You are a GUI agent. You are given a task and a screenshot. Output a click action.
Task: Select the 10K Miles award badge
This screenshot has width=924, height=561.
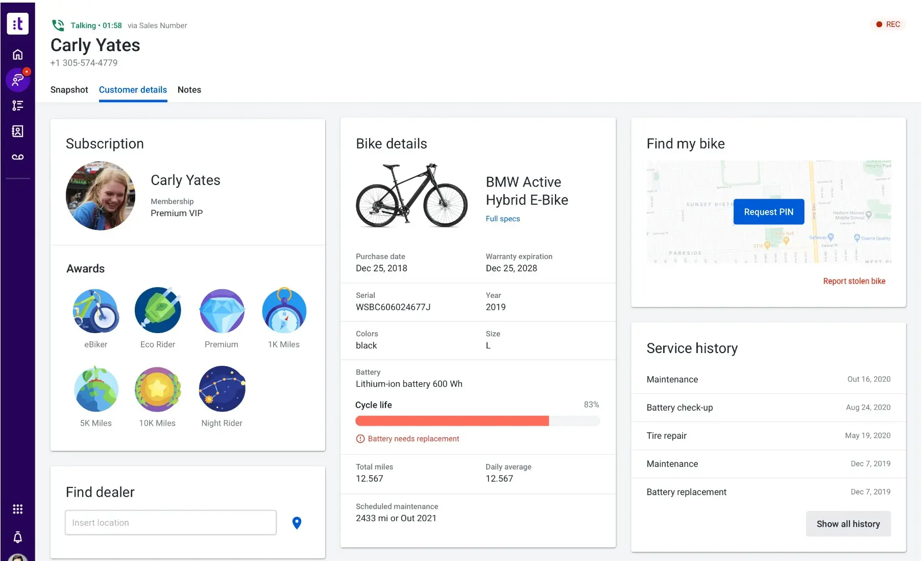tap(158, 389)
